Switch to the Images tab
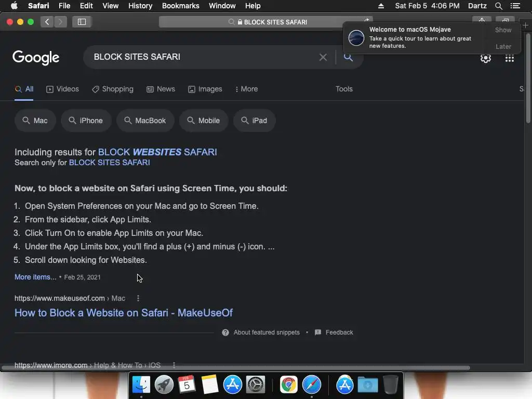 click(205, 89)
